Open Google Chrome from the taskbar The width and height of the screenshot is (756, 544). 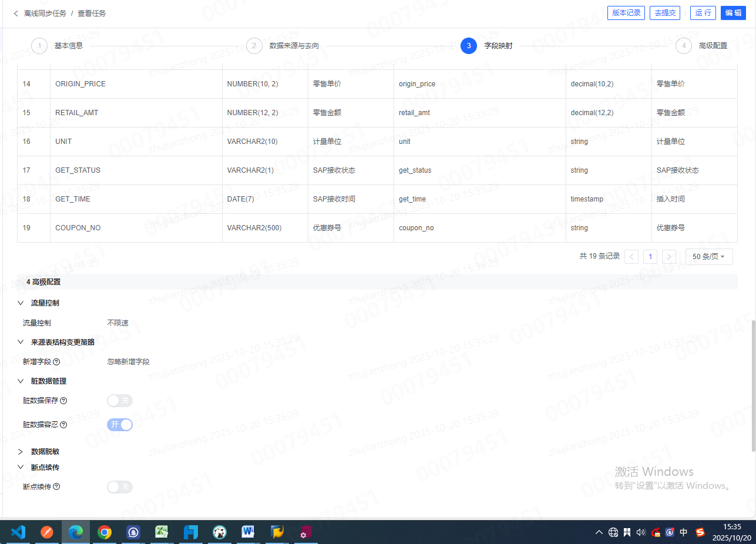click(x=105, y=532)
